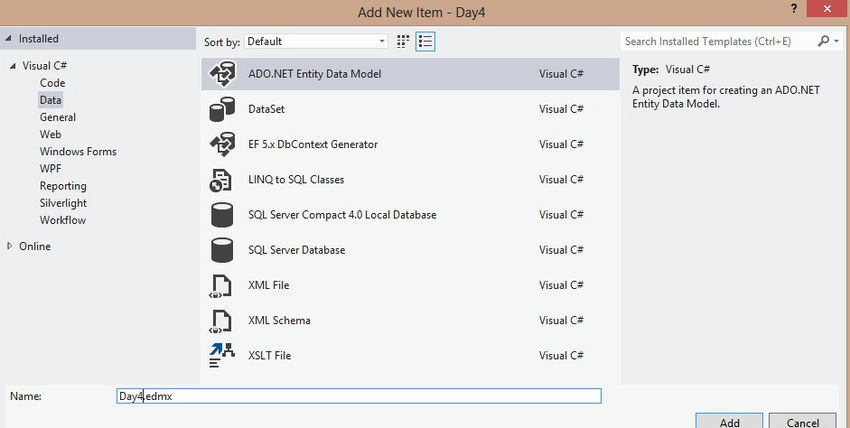Screen dimensions: 850x428
Task: Click the ADO.NET Entity Data Model icon
Action: 222,74
